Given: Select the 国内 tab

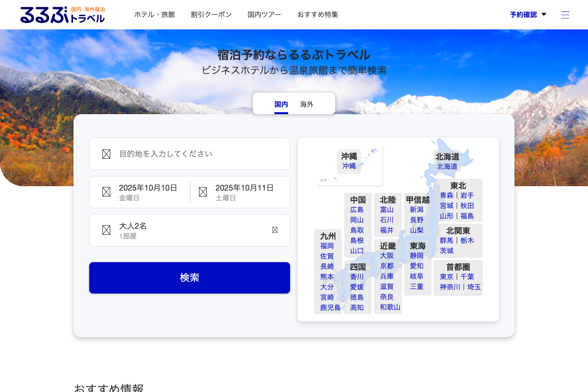Looking at the screenshot, I should click(281, 104).
